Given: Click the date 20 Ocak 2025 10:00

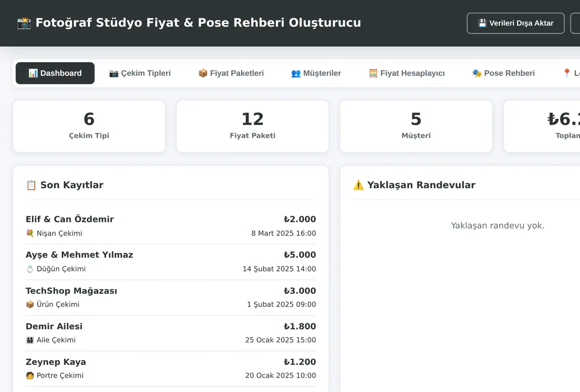Looking at the screenshot, I should [x=281, y=376].
